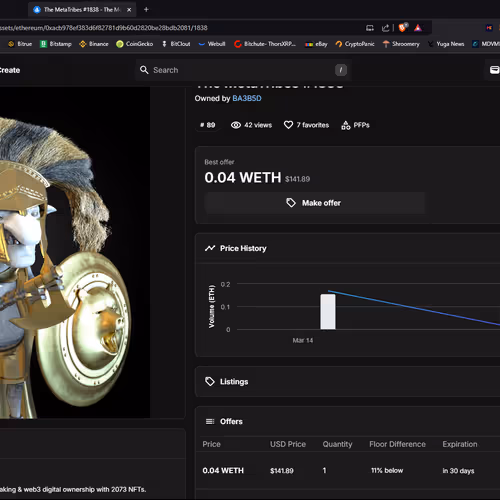Open the CoinGecko bookmark
Image resolution: width=500 pixels, height=500 pixels.
(135, 44)
